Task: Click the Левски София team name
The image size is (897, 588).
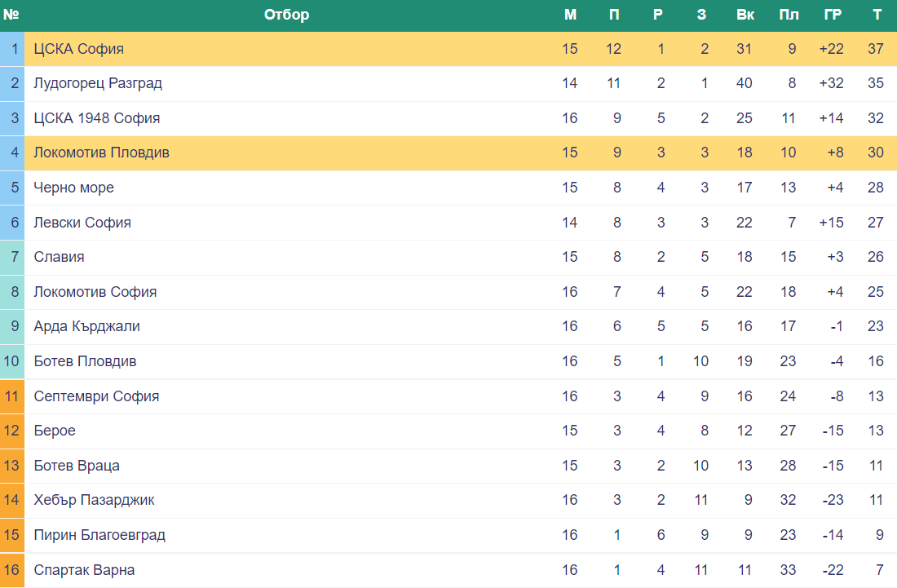Action: (x=82, y=223)
